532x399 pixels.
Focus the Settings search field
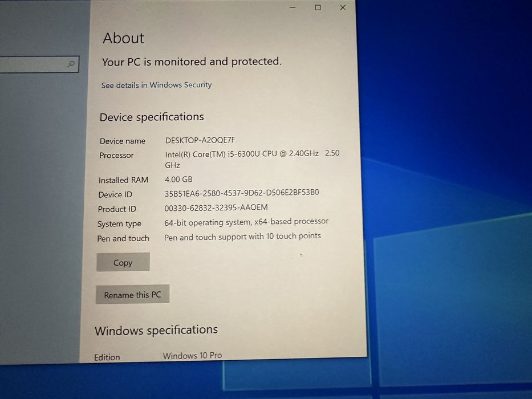[39, 64]
